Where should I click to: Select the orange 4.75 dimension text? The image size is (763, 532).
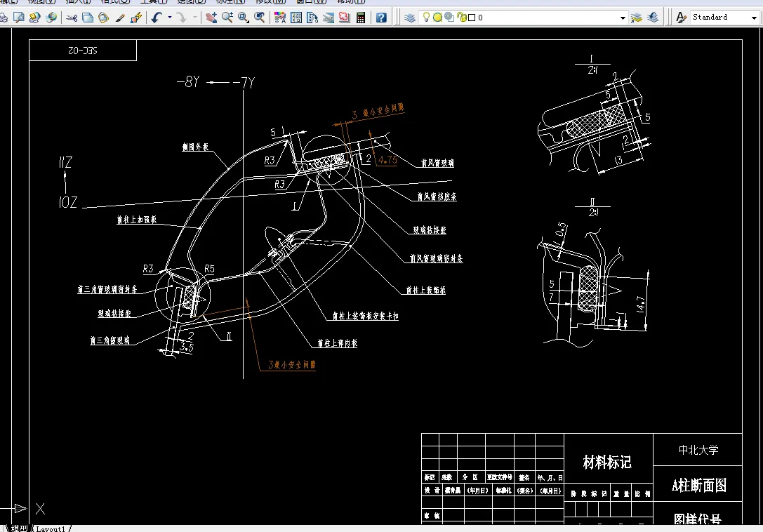coord(387,159)
